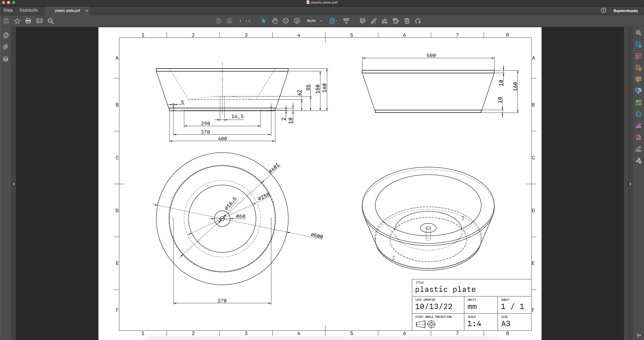Click the Delete trash icon

(x=407, y=21)
